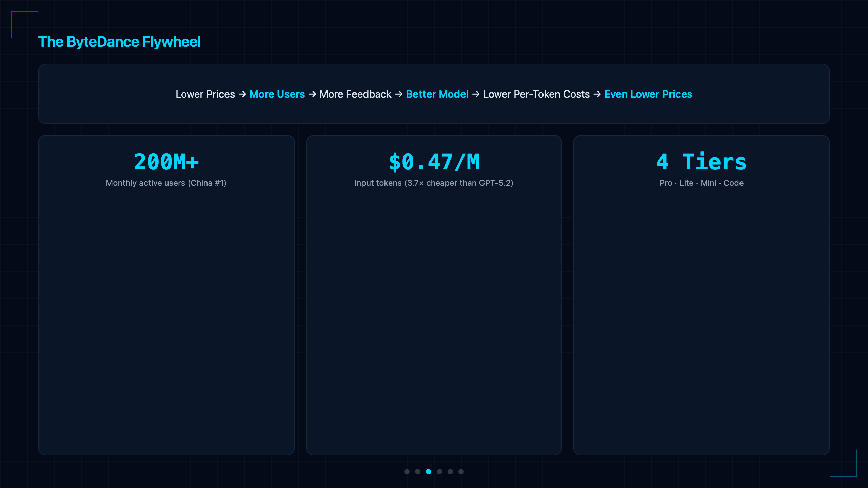Screen dimensions: 868x488
Task: Jump to the fifth slide dot
Action: pyautogui.click(x=450, y=472)
